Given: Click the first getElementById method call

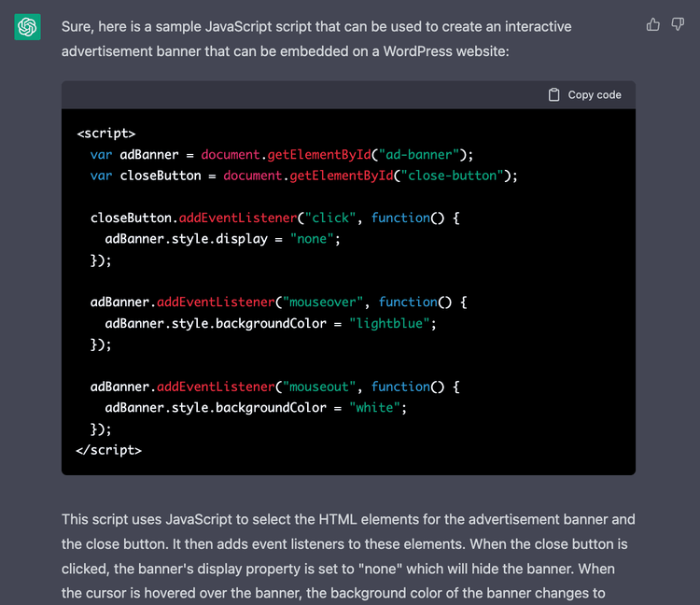Looking at the screenshot, I should [x=319, y=154].
